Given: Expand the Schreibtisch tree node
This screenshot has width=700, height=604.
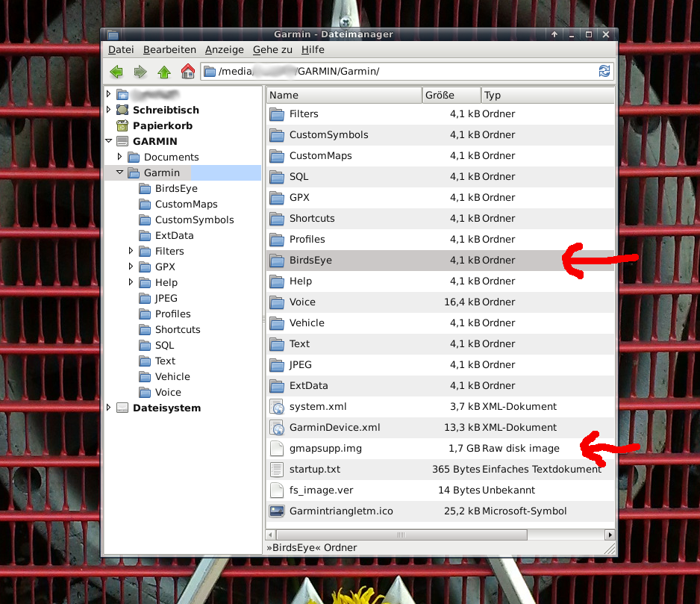Looking at the screenshot, I should pos(108,110).
